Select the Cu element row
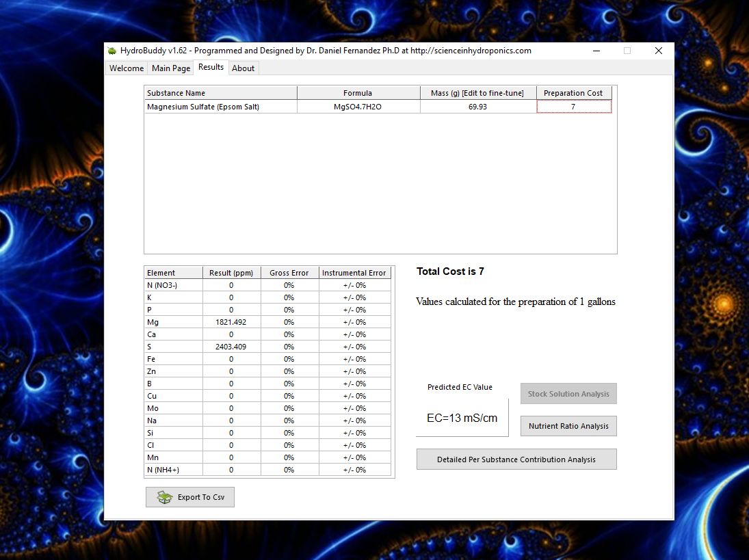 click(267, 397)
